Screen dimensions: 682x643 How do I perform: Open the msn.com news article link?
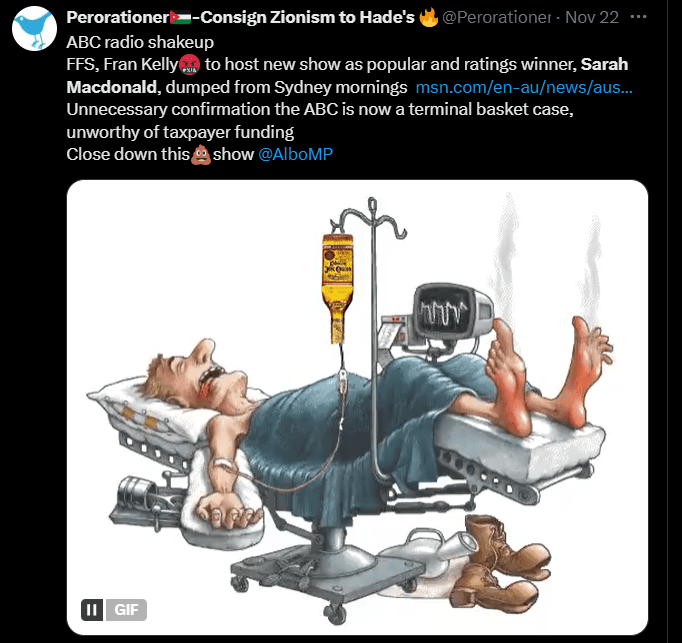pos(523,88)
